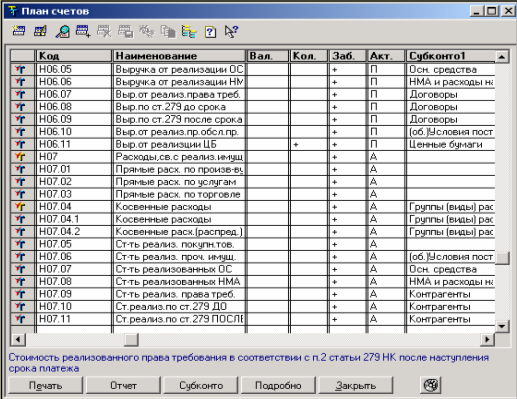The height and width of the screenshot is (399, 517).
Task: Select the cell with code Н06.07
Action: (74, 94)
